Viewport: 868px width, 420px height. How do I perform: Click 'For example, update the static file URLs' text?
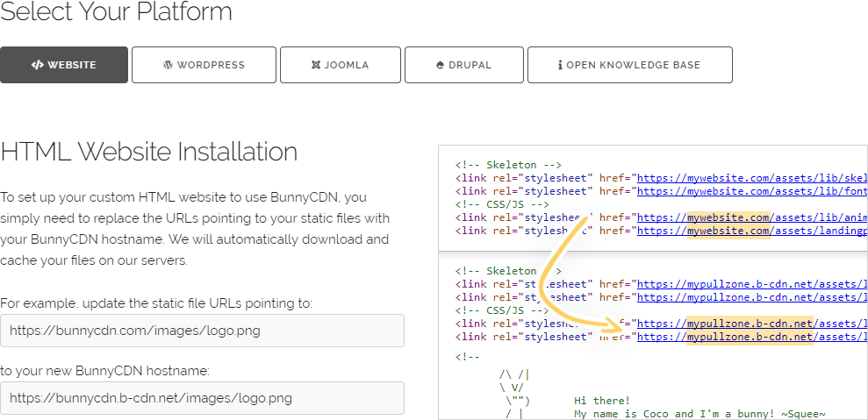156,303
